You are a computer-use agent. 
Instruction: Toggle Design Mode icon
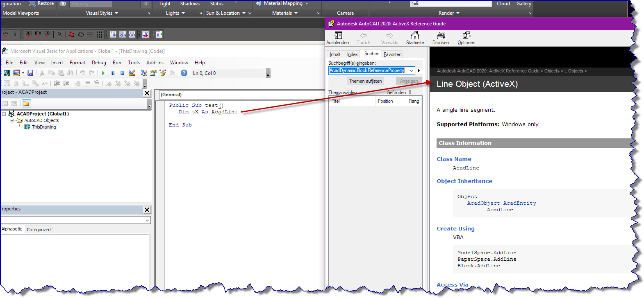[x=132, y=73]
